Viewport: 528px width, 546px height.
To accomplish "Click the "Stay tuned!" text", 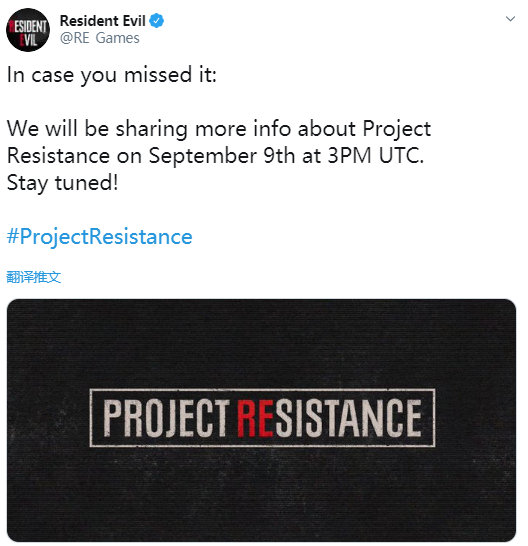I will 63,183.
